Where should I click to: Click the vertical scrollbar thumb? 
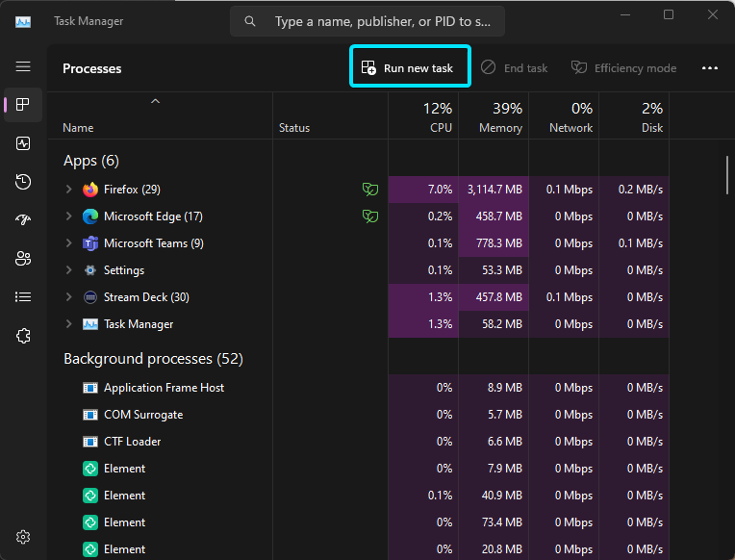click(x=727, y=175)
